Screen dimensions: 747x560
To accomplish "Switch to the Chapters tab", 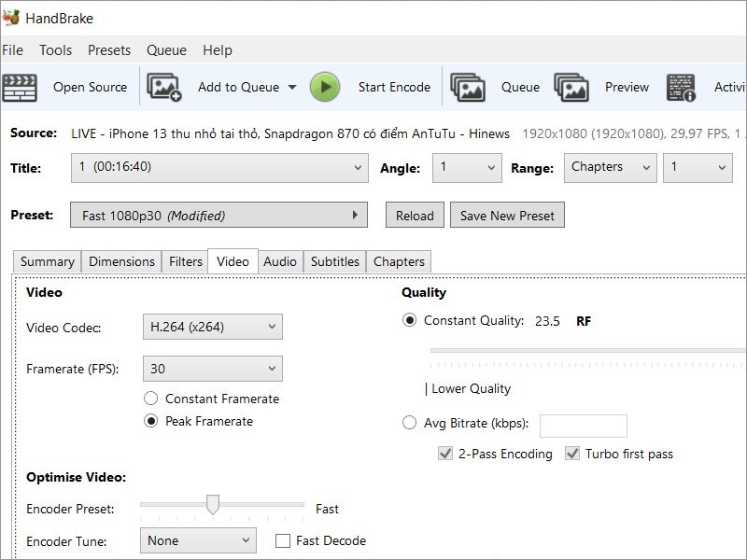I will pos(399,261).
